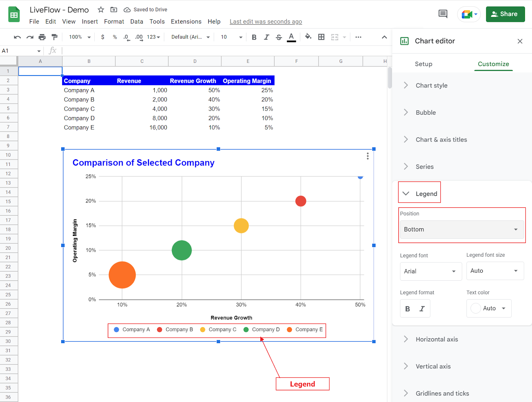Decrease decimal places icon
The height and width of the screenshot is (402, 532).
pos(126,37)
